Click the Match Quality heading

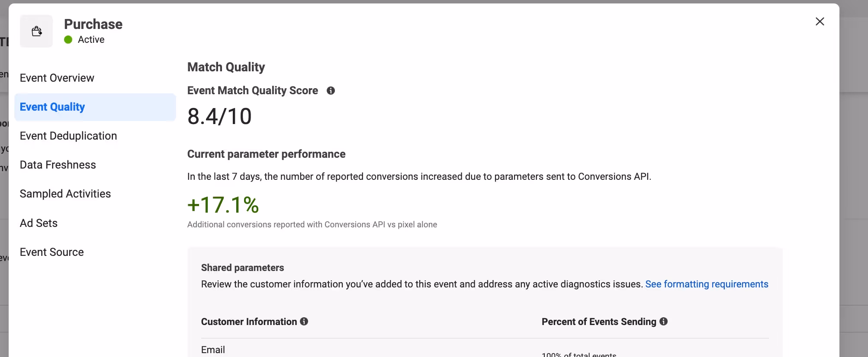[226, 67]
